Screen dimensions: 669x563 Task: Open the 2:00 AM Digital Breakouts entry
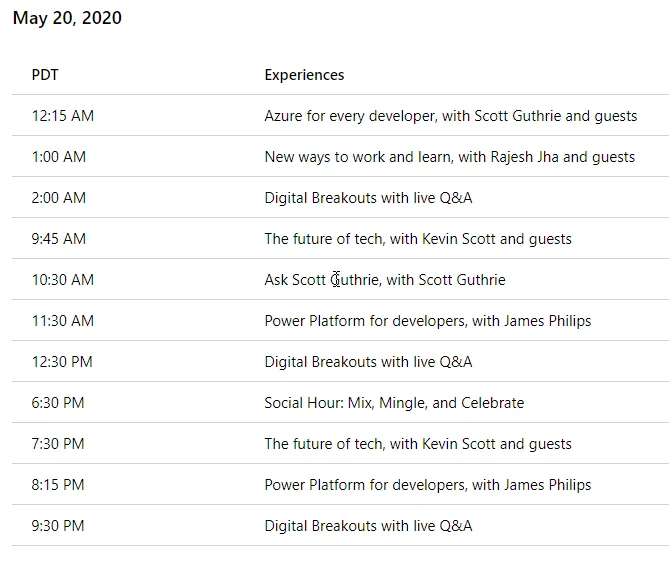(368, 197)
